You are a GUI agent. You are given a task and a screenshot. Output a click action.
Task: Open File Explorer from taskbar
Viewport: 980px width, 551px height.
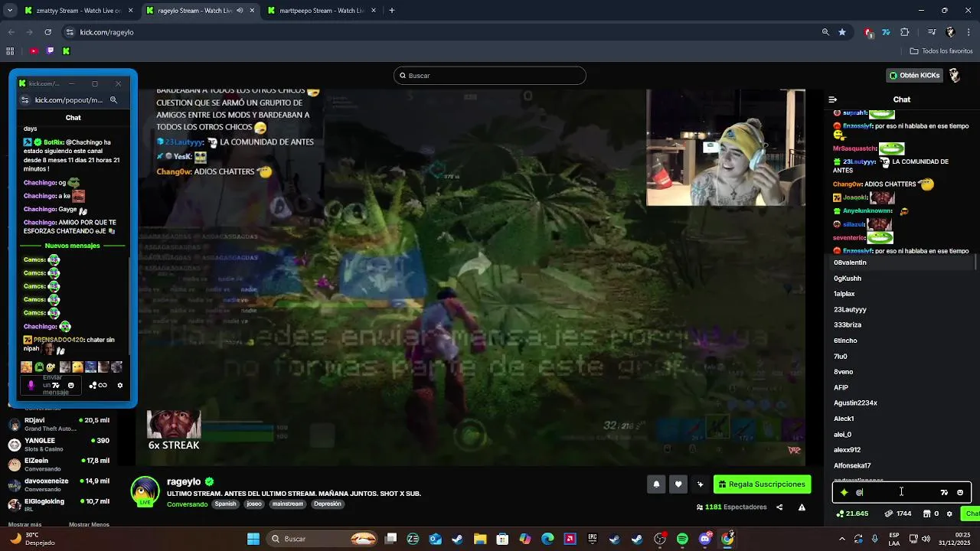point(479,539)
